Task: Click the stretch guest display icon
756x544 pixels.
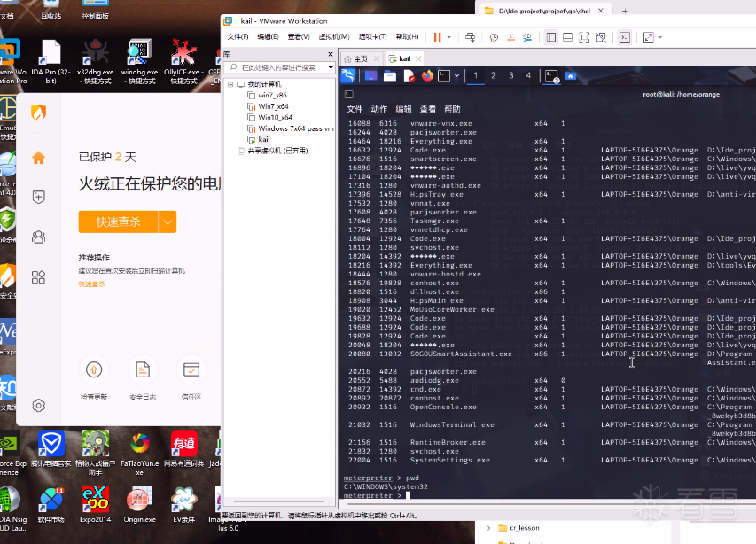Action: pyautogui.click(x=649, y=37)
